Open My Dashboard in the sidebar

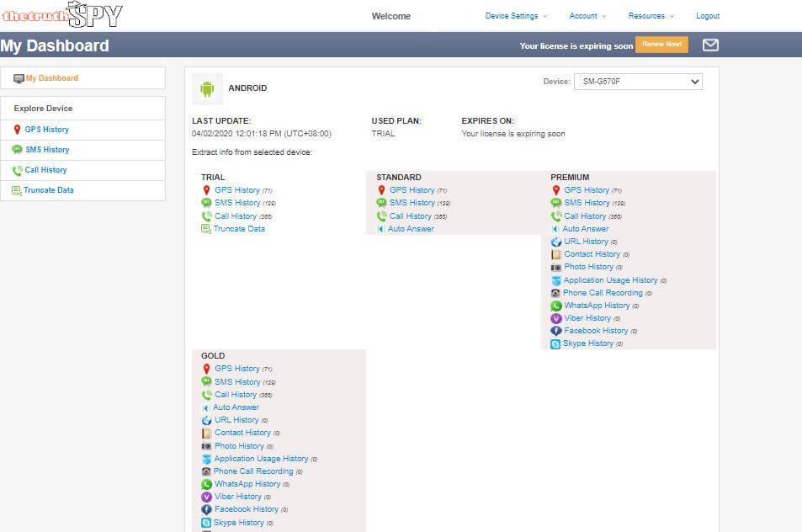52,78
